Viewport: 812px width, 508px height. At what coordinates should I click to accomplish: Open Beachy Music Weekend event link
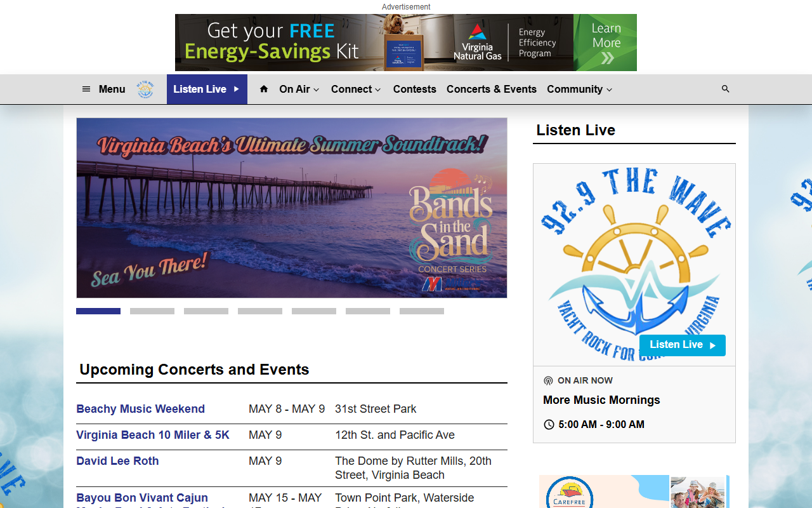[x=140, y=409]
